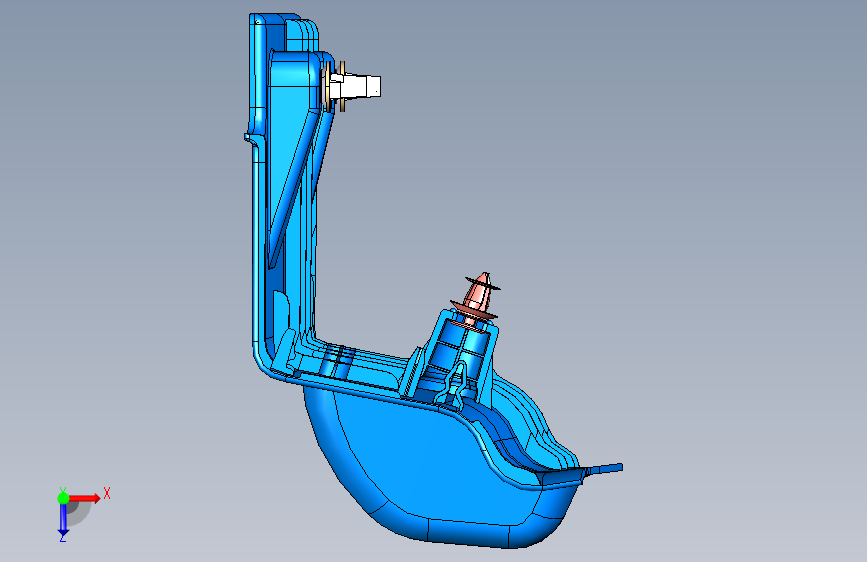This screenshot has height=562, width=867.
Task: Click the blue "Z" label of the triad
Action: pyautogui.click(x=62, y=538)
